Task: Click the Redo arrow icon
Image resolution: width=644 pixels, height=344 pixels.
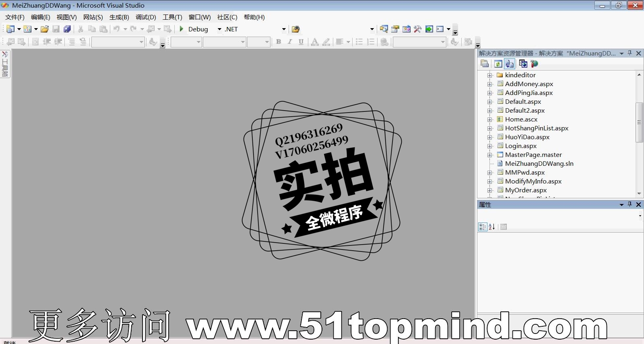Action: click(x=133, y=29)
